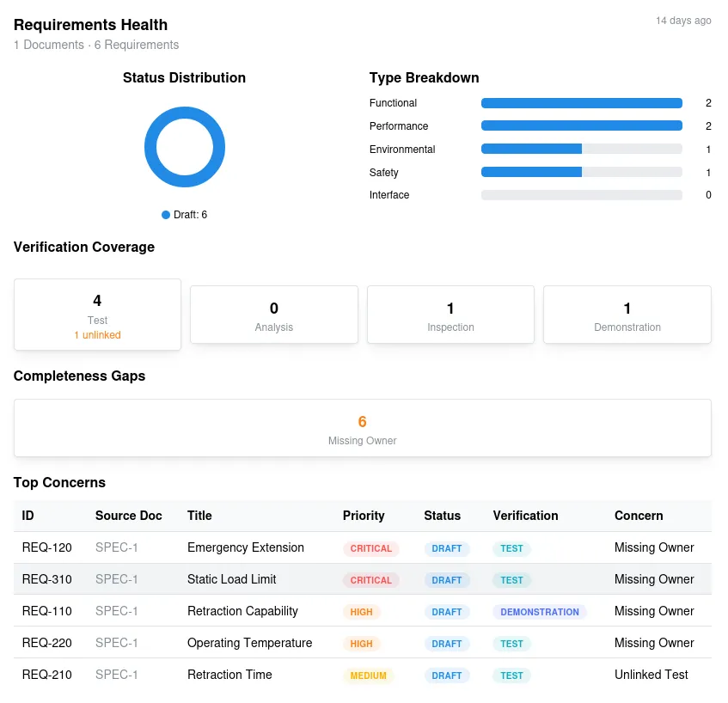The height and width of the screenshot is (703, 728).
Task: Open requirement REQ-120
Action: tap(47, 547)
